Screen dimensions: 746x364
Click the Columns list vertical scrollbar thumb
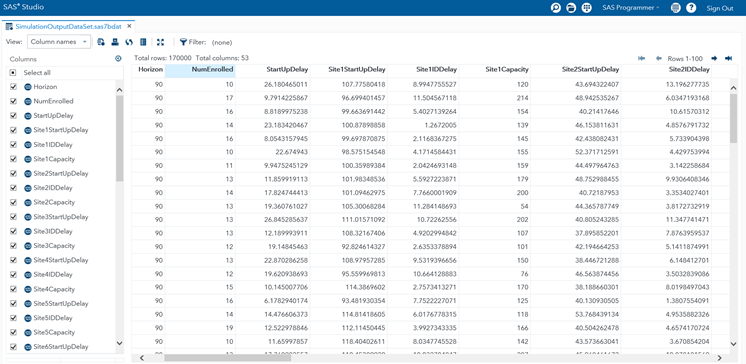(x=119, y=138)
